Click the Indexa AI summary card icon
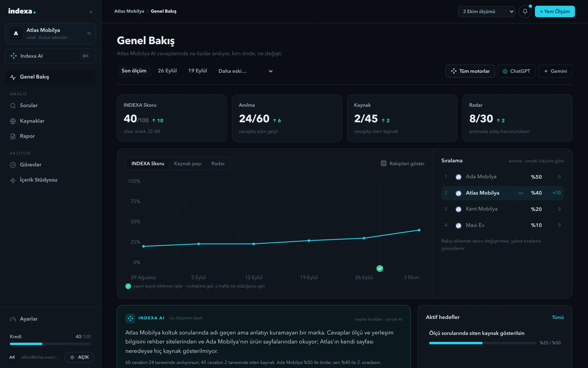This screenshot has width=588, height=368. coord(130,318)
